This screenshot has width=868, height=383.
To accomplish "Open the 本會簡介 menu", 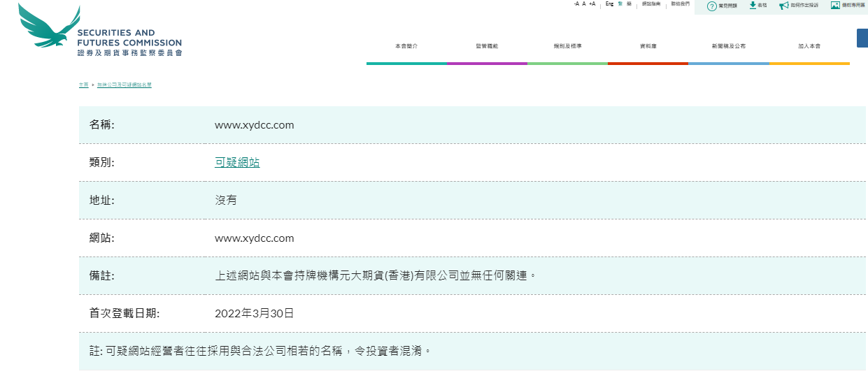I will tap(406, 46).
